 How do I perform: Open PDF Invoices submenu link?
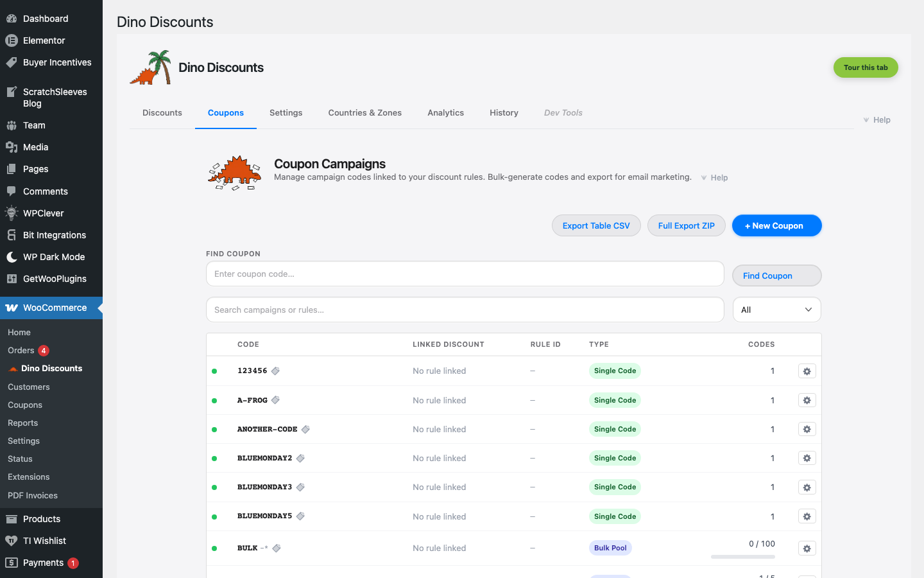click(x=33, y=495)
